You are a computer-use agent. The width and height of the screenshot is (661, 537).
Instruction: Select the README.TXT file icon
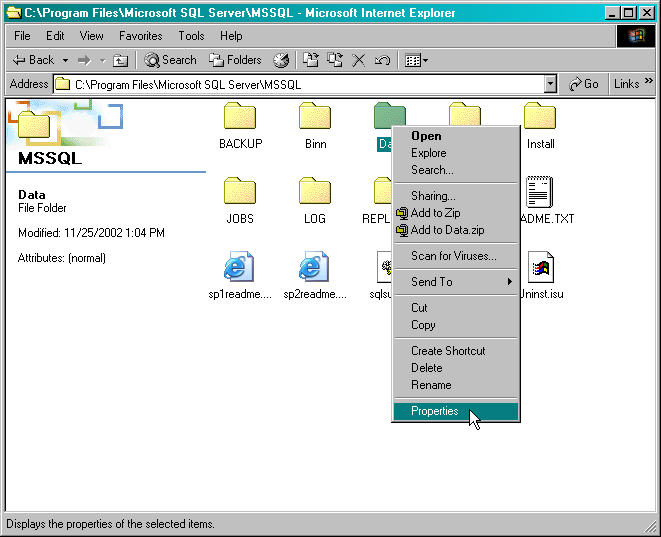[x=539, y=192]
